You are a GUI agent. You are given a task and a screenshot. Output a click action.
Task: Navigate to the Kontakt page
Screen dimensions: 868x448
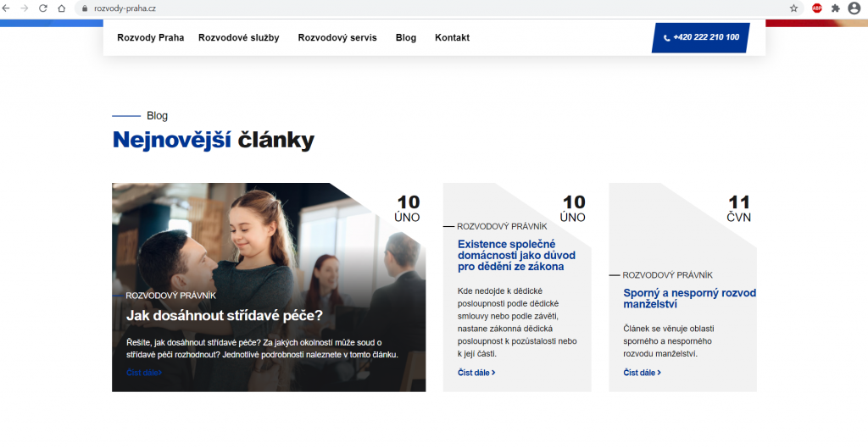(x=452, y=37)
